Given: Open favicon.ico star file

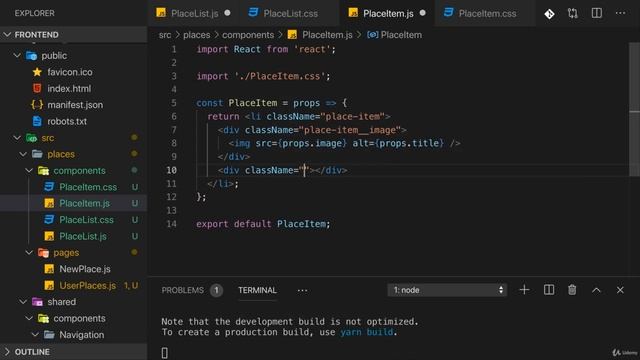Looking at the screenshot, I should [70, 72].
